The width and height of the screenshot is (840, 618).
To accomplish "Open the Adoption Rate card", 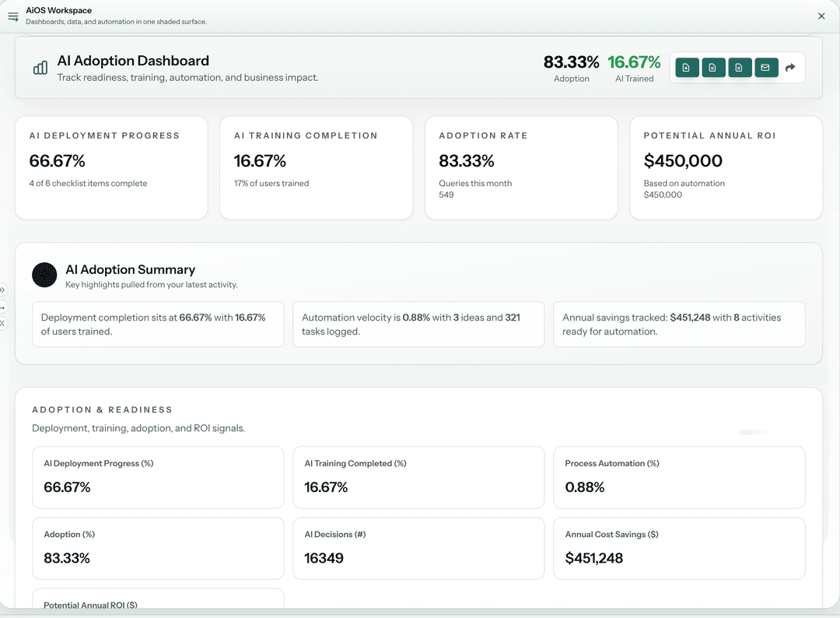I will pos(521,168).
